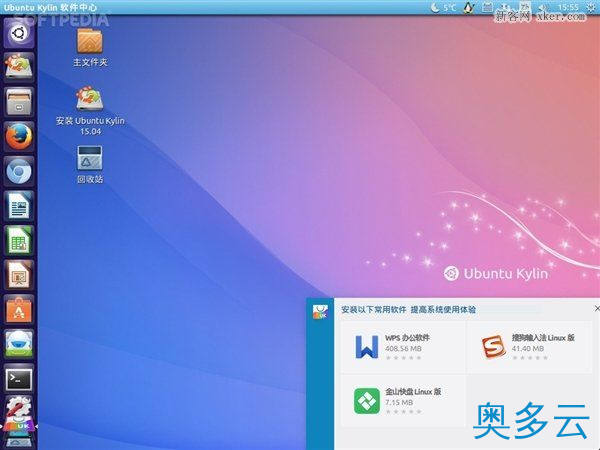600x450 pixels.
Task: Click '408.56 MB' size under WPS
Action: click(x=403, y=349)
